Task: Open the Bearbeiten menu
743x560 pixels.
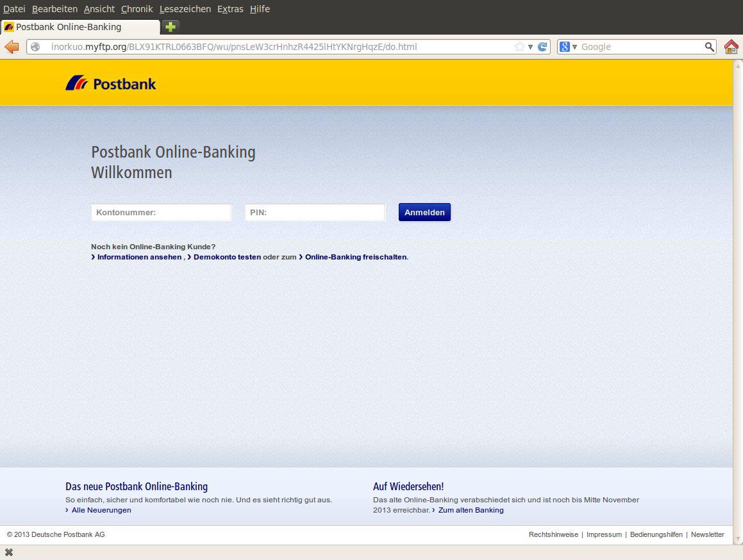Action: [x=54, y=9]
